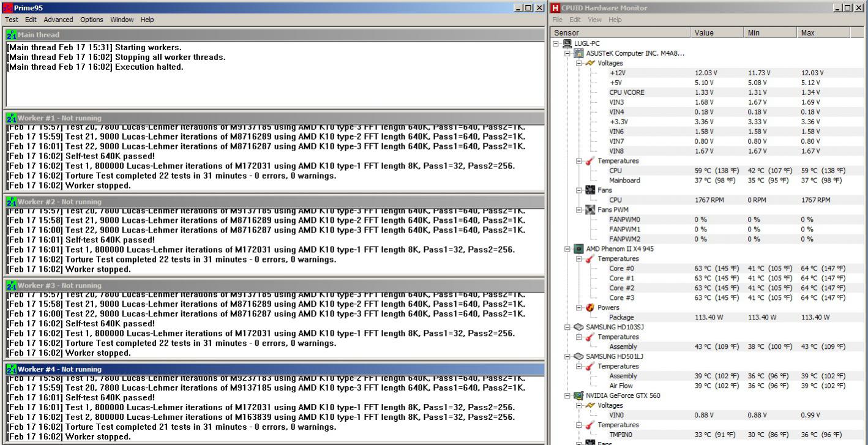Click the Fans PWM node icon

click(590, 210)
